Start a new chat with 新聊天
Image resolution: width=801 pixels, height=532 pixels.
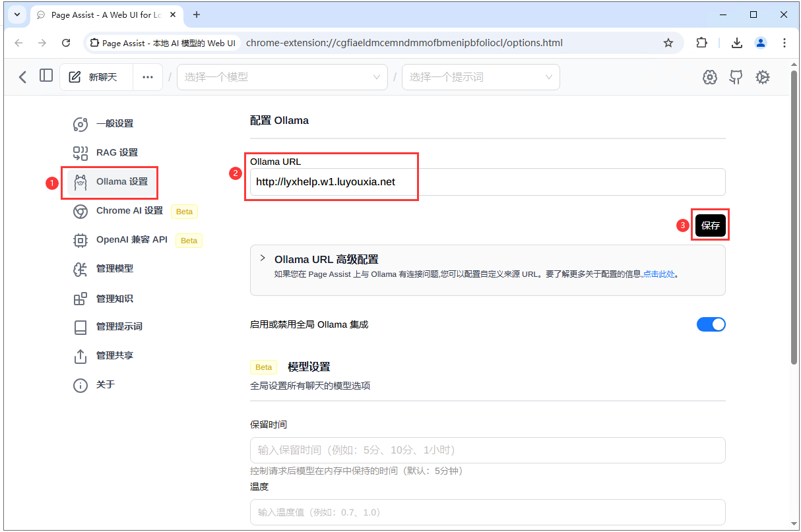click(96, 77)
